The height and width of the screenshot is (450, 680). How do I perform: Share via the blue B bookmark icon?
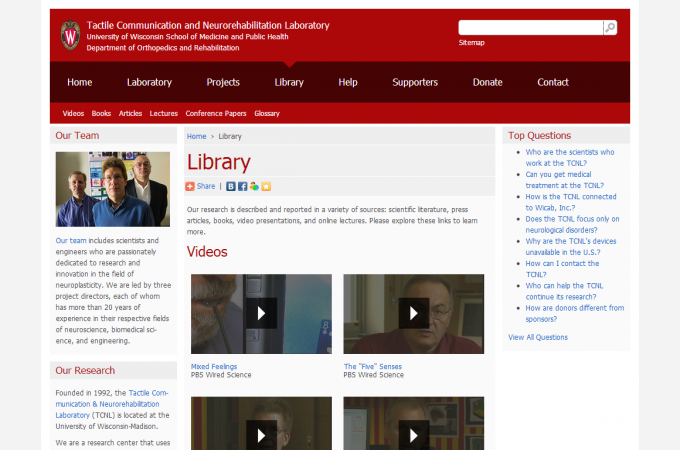pos(231,186)
